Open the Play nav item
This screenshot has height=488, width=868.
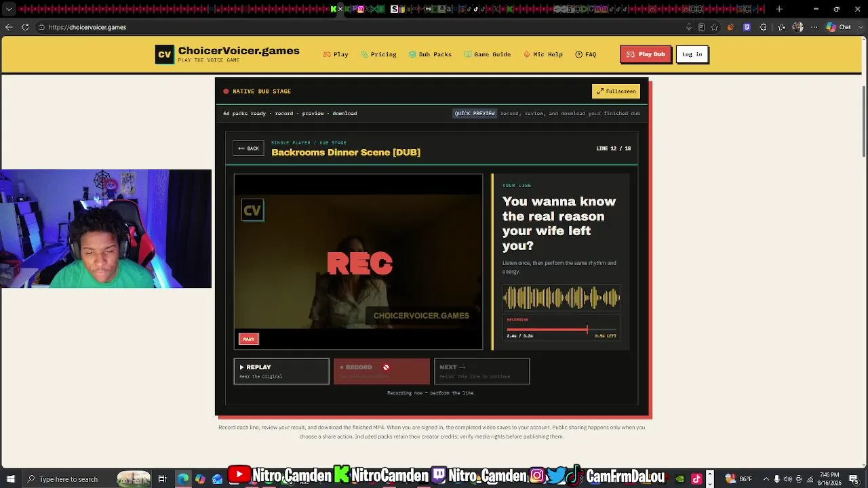click(336, 54)
